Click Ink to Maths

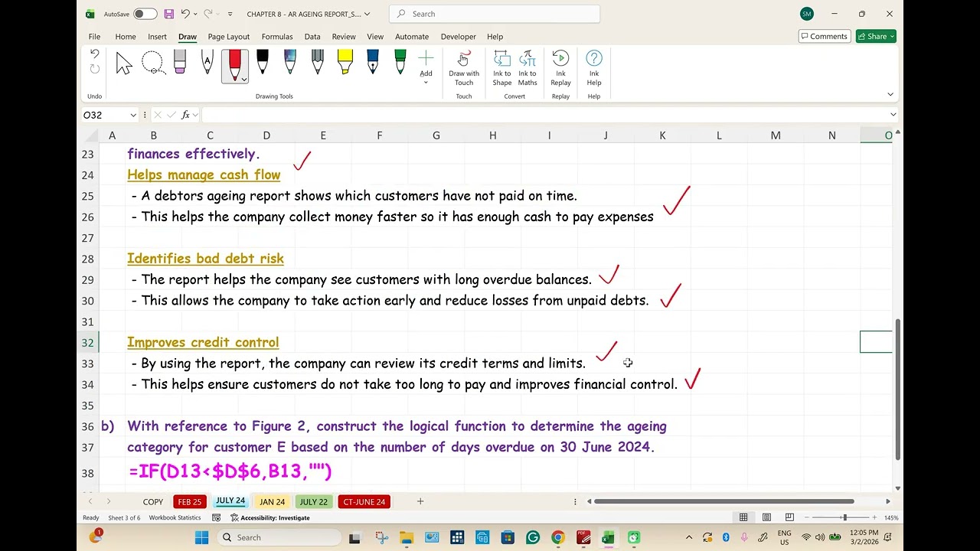tap(528, 69)
